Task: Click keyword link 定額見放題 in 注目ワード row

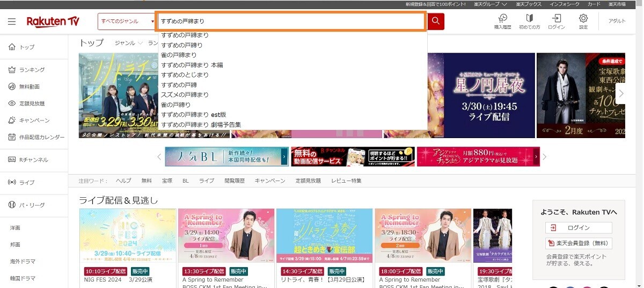Action: (308, 181)
